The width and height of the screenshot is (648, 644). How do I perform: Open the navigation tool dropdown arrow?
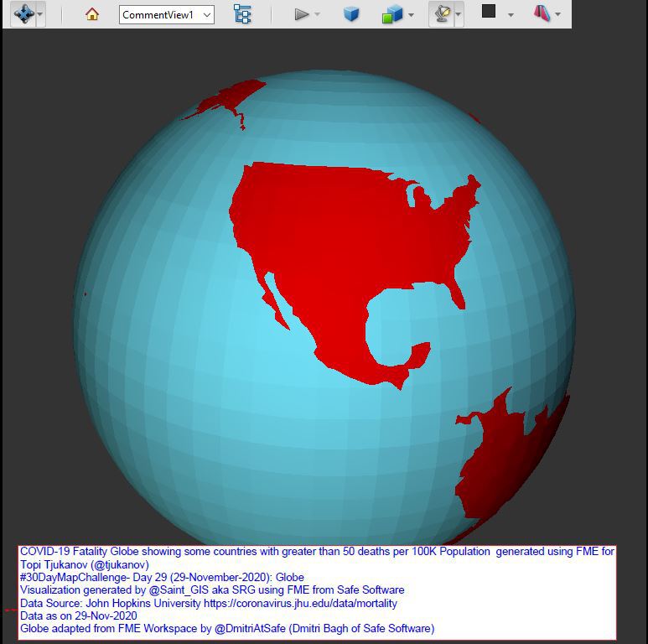coord(40,15)
